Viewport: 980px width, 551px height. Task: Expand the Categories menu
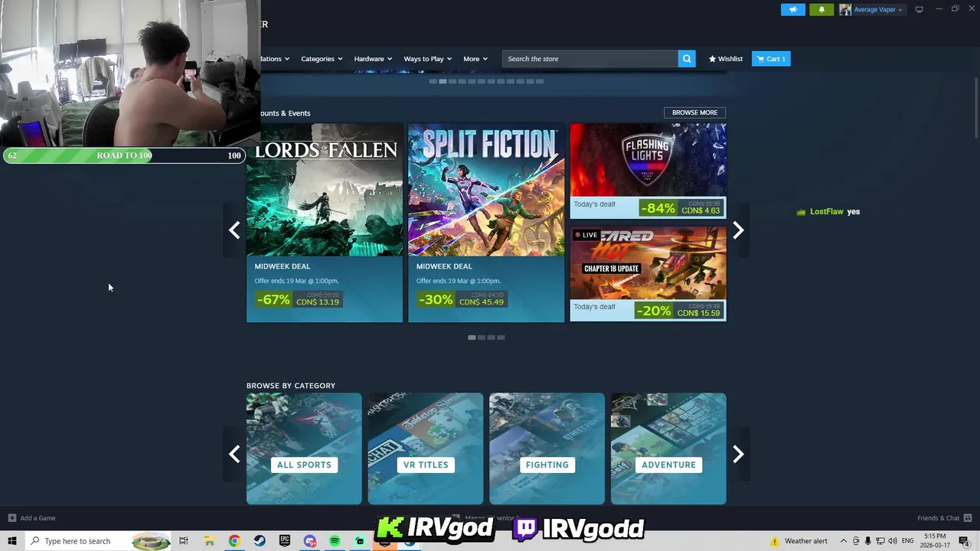pos(322,59)
